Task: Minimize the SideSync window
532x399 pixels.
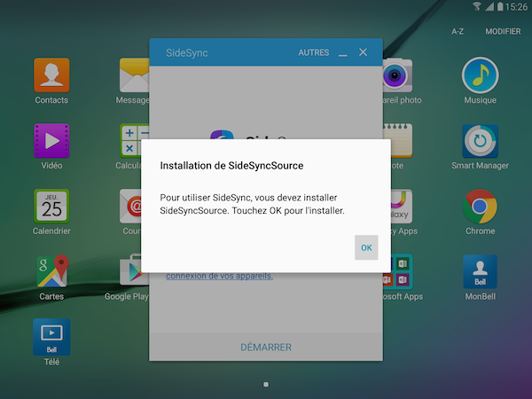Action: [342, 53]
